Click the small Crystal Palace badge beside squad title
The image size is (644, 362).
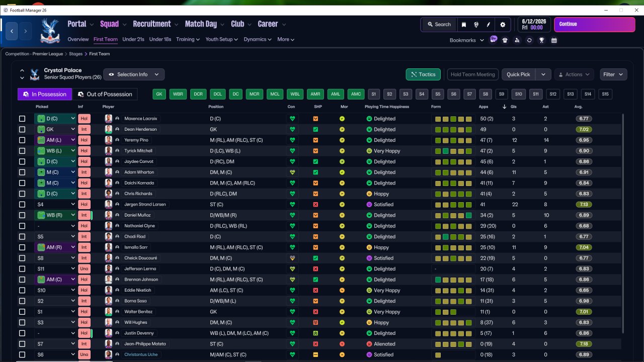click(35, 74)
